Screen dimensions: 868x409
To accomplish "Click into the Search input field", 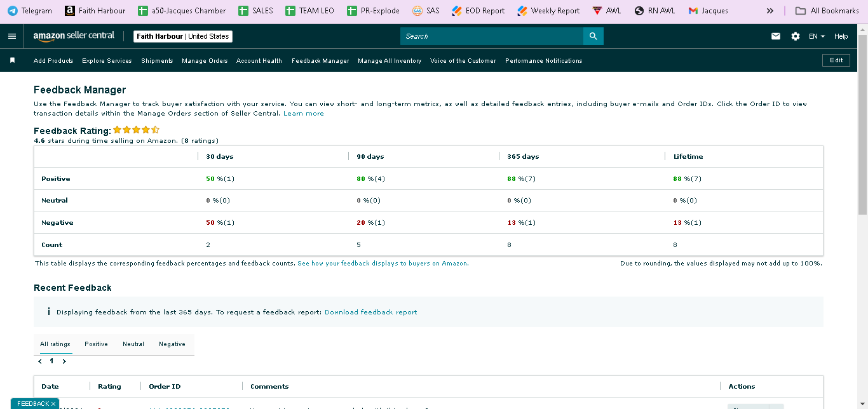I will 492,36.
